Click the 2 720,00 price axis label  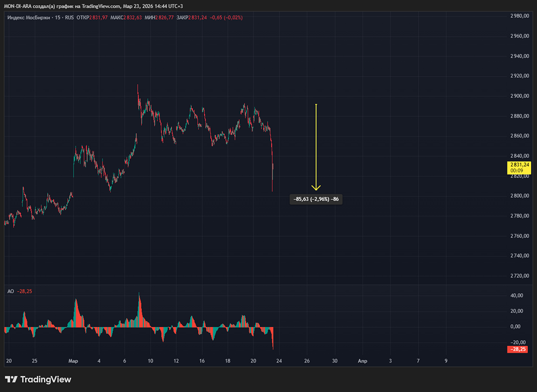tap(519, 275)
